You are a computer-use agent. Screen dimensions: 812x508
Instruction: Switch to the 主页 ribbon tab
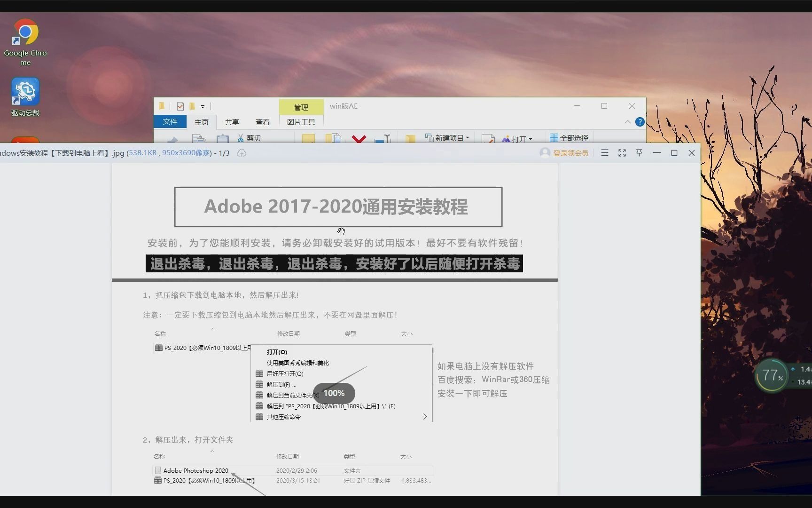click(202, 122)
